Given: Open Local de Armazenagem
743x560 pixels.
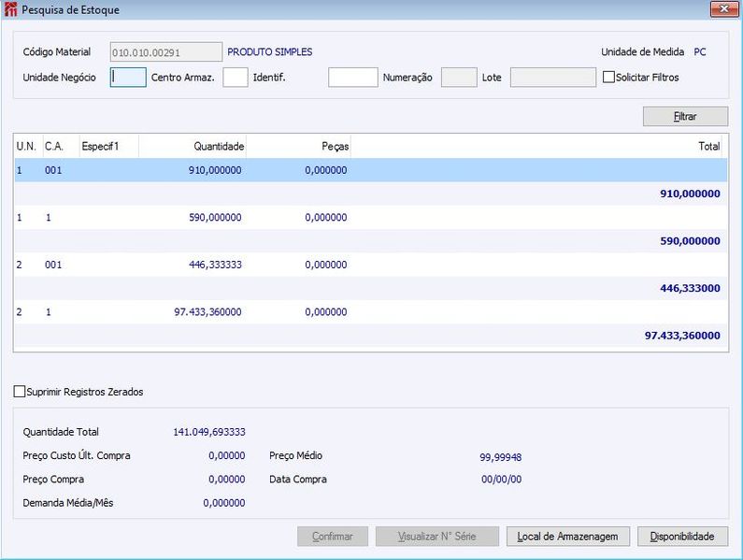Looking at the screenshot, I should (567, 537).
